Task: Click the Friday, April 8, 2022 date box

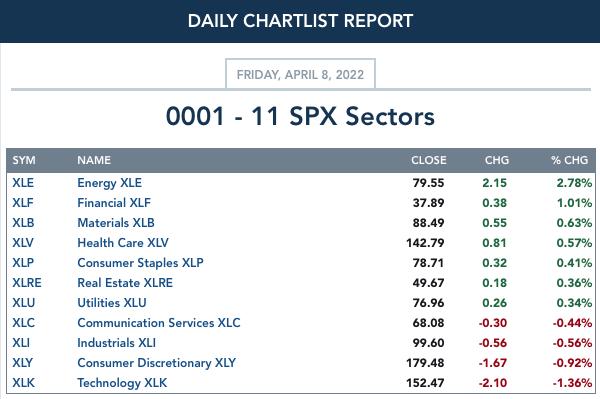Action: (300, 74)
